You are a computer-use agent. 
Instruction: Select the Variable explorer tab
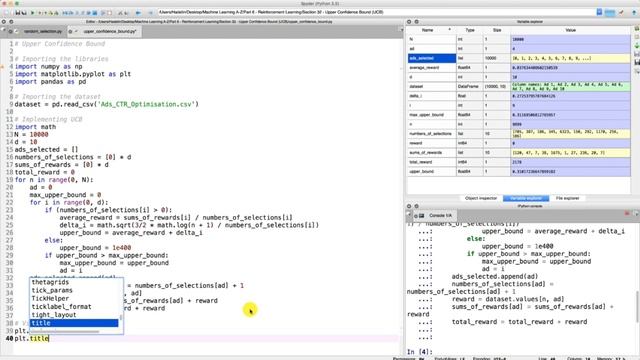coord(526,198)
